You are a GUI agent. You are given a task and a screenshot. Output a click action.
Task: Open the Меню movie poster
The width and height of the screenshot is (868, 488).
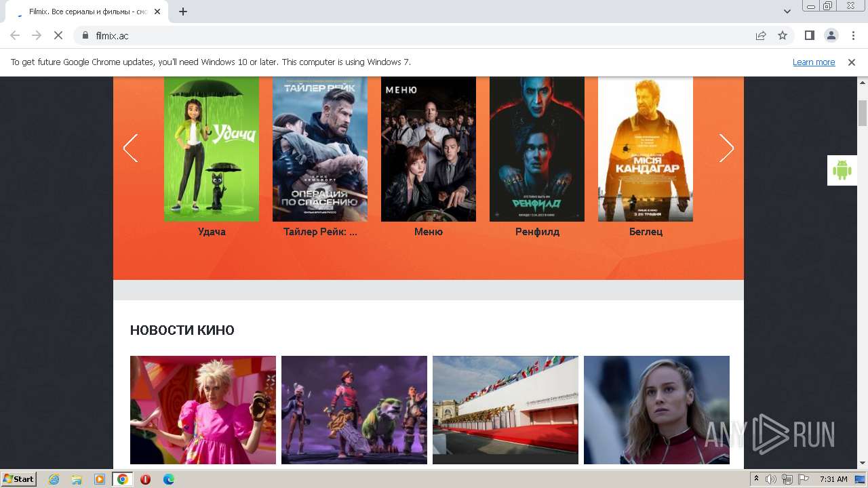429,149
